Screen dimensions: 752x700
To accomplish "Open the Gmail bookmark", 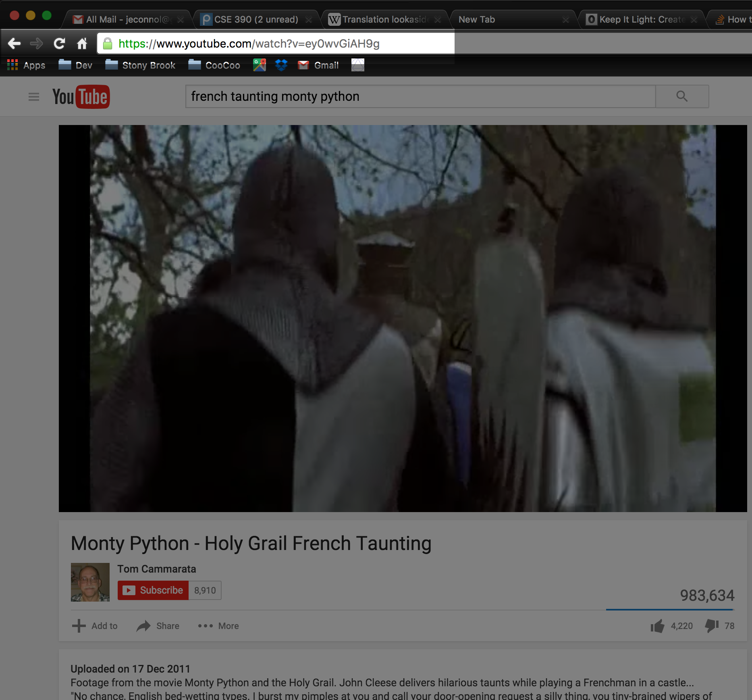I will pyautogui.click(x=318, y=65).
